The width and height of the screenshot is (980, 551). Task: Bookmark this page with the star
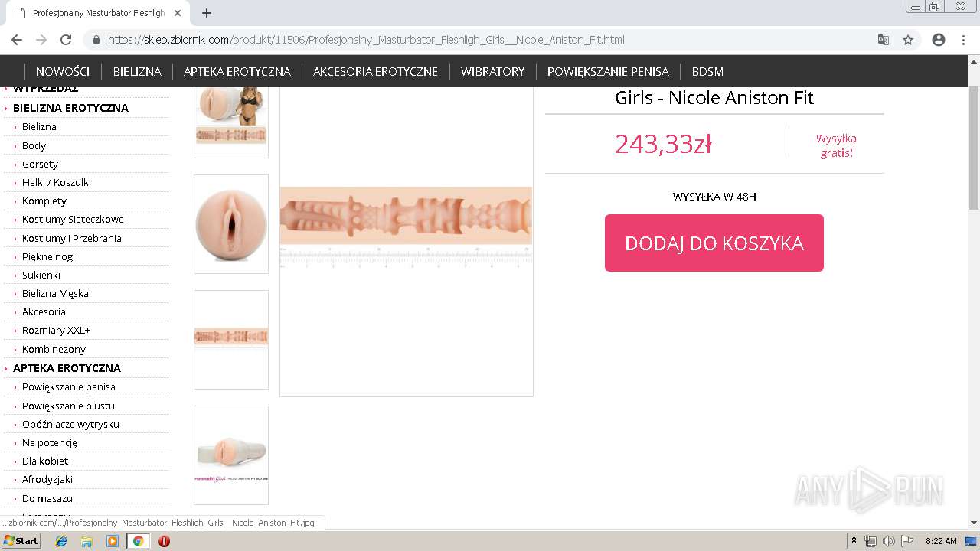[908, 40]
